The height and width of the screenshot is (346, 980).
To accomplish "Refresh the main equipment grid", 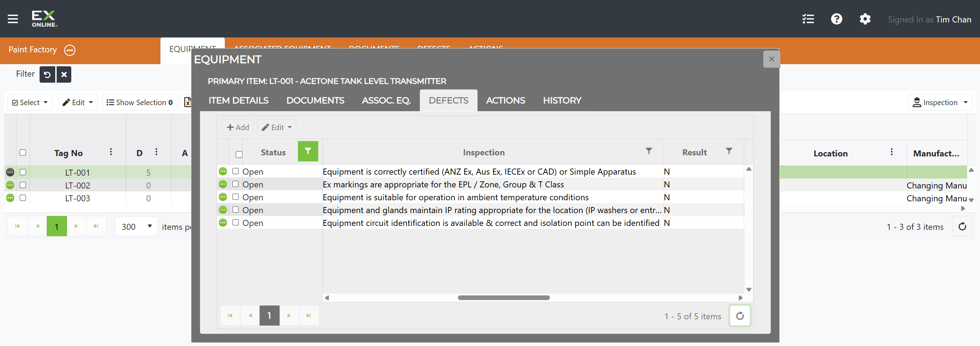I will coord(962,227).
